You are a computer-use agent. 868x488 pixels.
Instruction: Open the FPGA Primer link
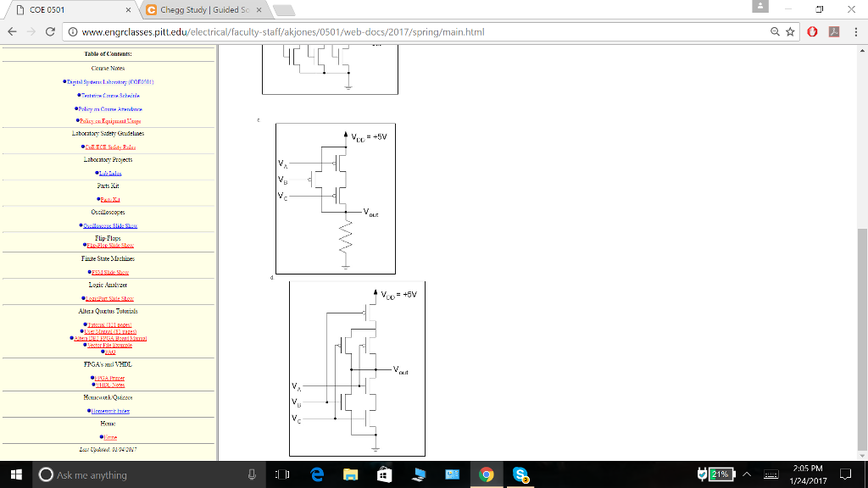109,379
